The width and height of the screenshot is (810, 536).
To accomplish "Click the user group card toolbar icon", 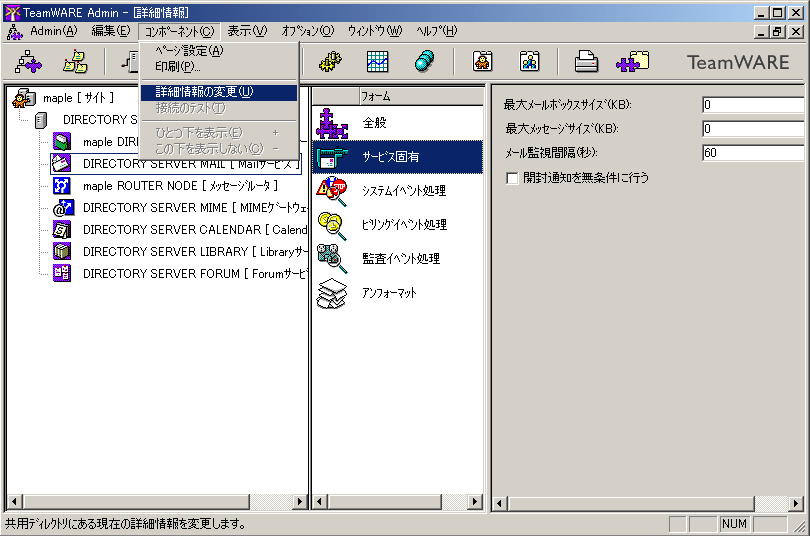I will 529,61.
